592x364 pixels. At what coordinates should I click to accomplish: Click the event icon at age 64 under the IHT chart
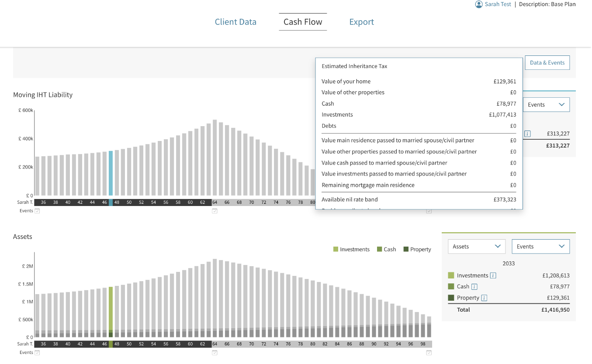pos(215,211)
